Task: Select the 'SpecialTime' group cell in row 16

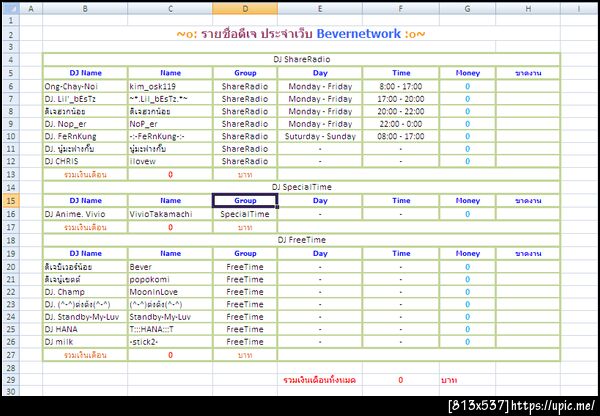Action: [245, 214]
